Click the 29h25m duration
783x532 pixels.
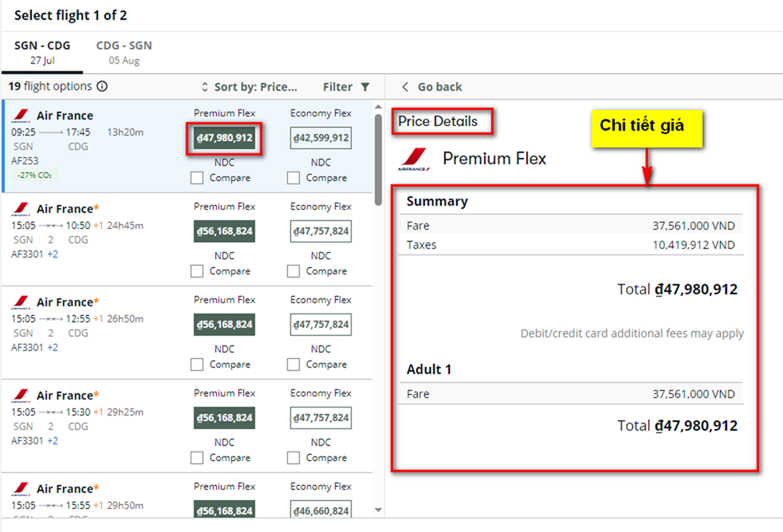point(125,412)
